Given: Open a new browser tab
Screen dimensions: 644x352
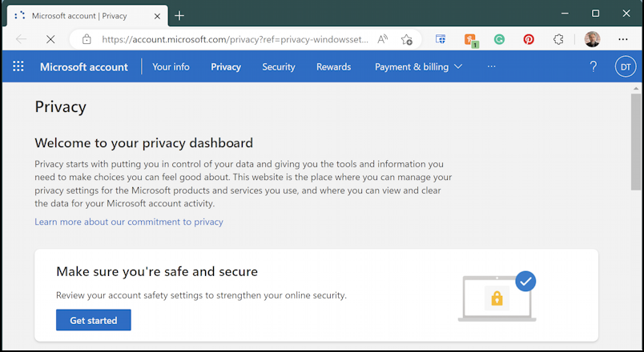Looking at the screenshot, I should click(x=179, y=16).
